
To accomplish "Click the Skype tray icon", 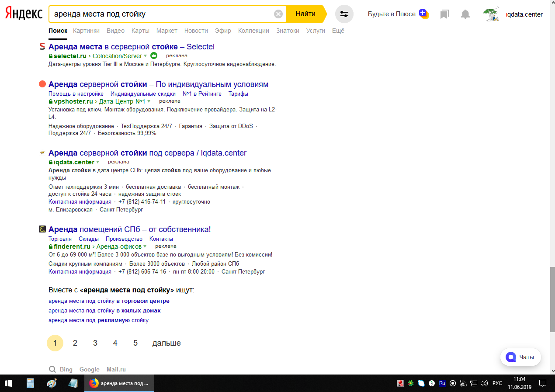I will pyautogui.click(x=421, y=383).
